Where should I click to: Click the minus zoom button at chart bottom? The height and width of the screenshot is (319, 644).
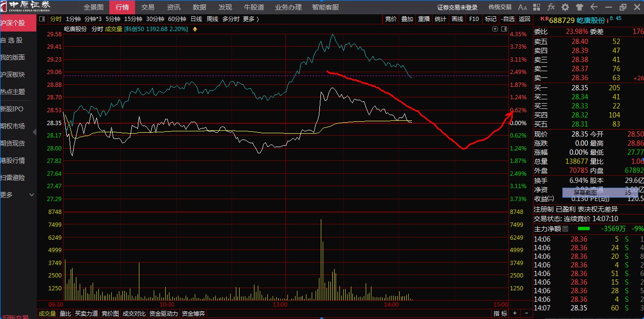coord(526,313)
